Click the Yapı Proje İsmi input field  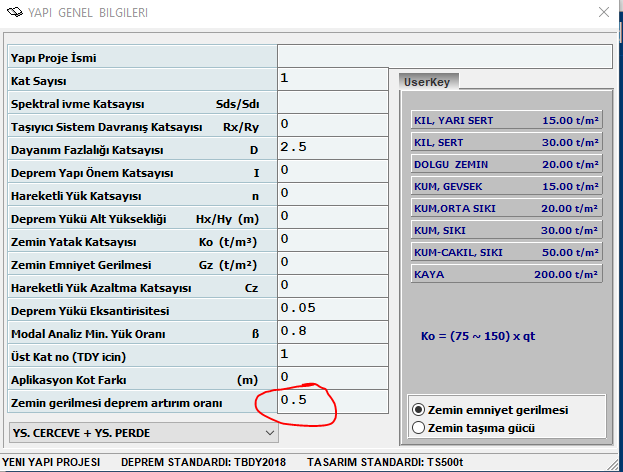coord(444,56)
